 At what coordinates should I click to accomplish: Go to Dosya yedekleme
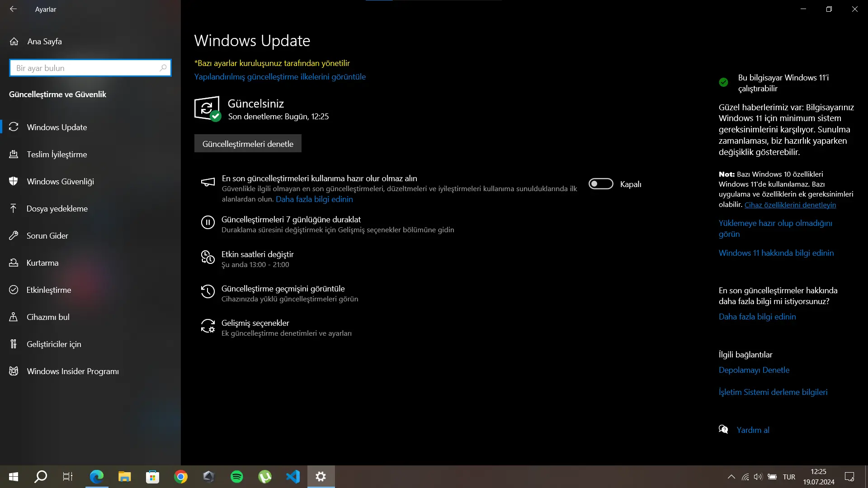[90, 208]
